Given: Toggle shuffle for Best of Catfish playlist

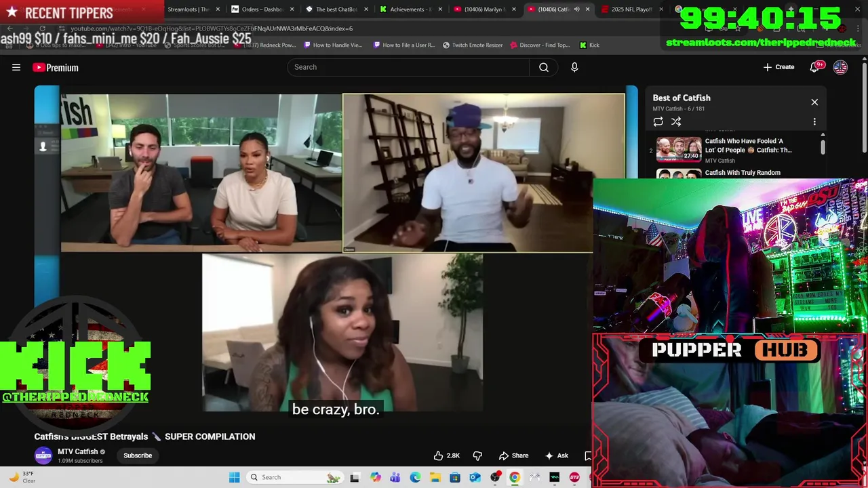Looking at the screenshot, I should coord(676,121).
